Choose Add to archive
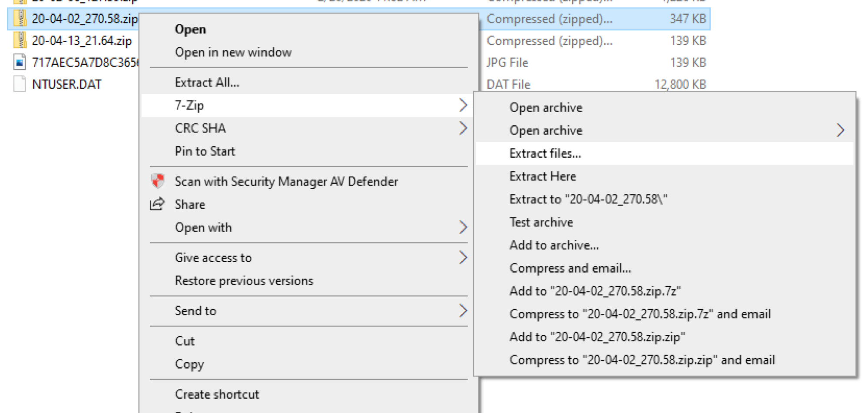 554,245
